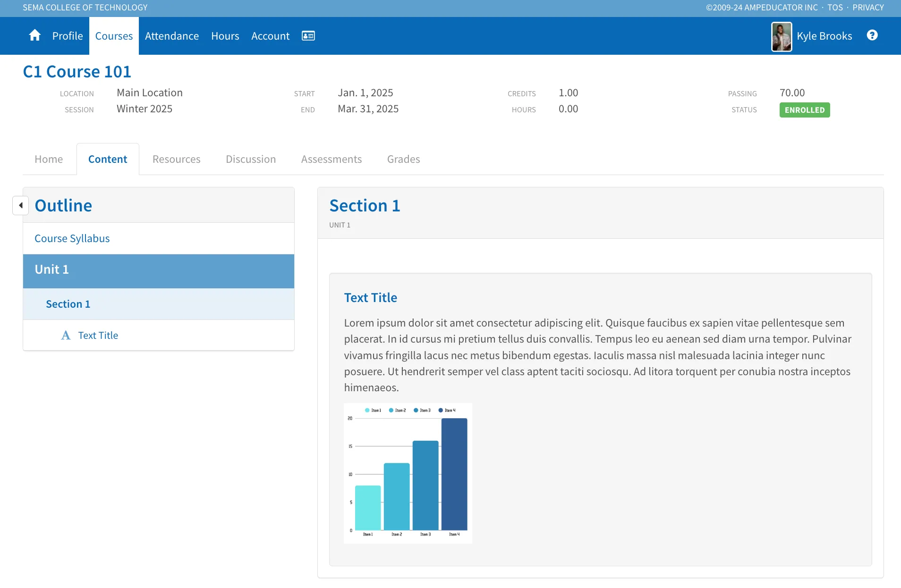Select the Content tab

[108, 159]
